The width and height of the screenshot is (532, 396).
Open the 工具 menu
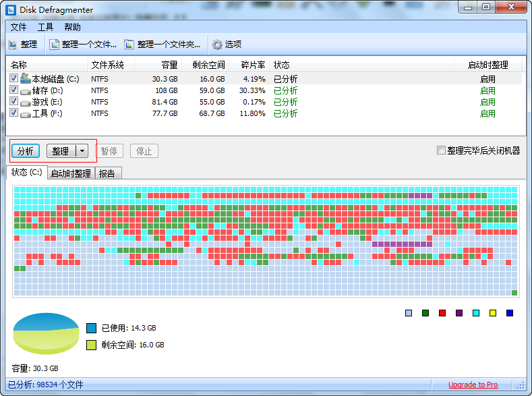pyautogui.click(x=45, y=27)
